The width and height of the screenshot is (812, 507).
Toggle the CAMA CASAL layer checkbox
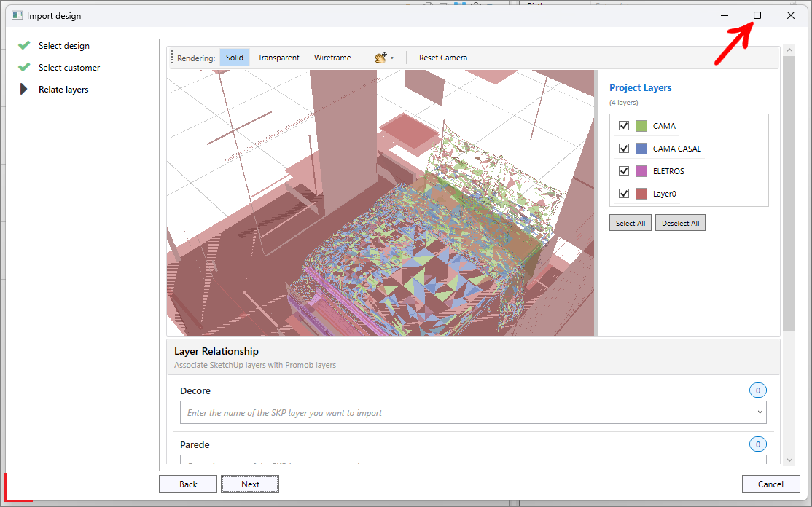tap(624, 149)
